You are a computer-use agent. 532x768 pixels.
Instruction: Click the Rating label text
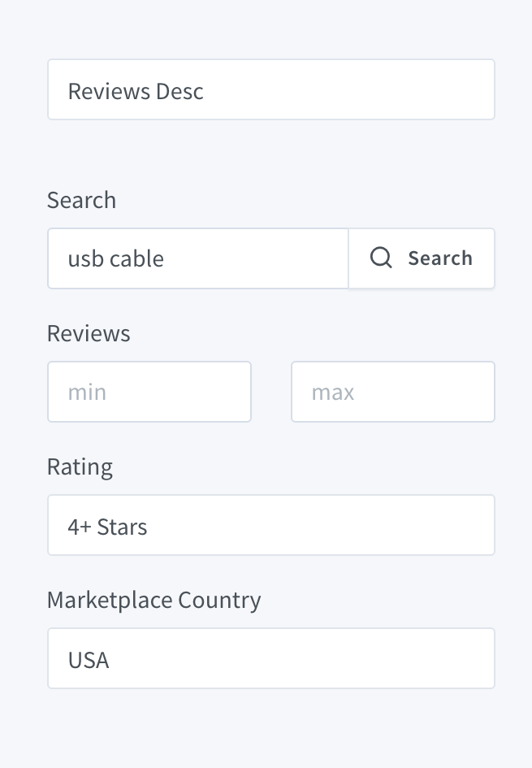80,466
